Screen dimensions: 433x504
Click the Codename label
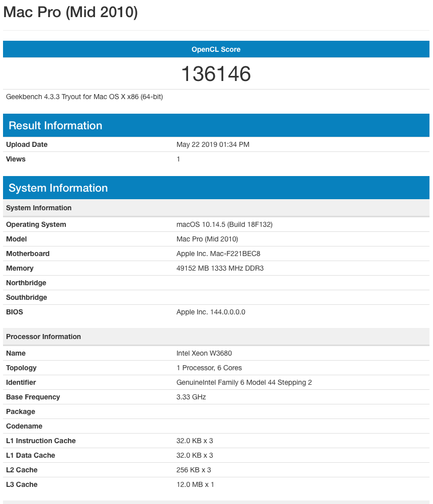(24, 426)
